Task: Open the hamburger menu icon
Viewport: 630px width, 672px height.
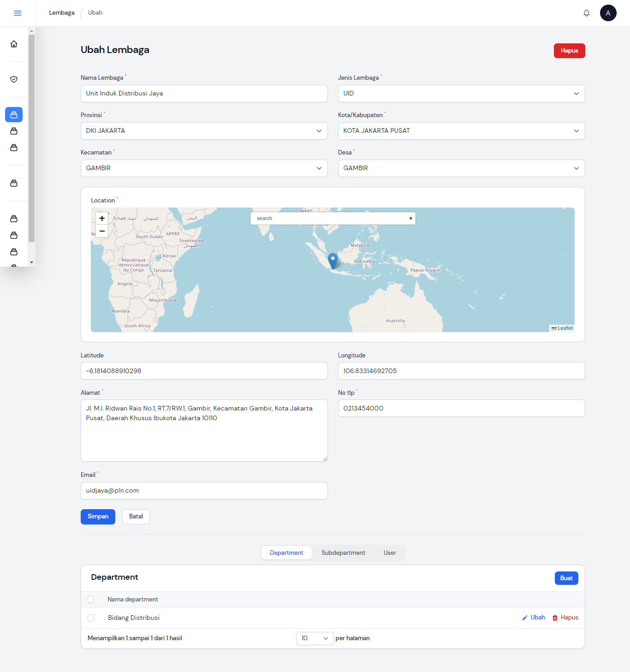Action: pos(18,13)
